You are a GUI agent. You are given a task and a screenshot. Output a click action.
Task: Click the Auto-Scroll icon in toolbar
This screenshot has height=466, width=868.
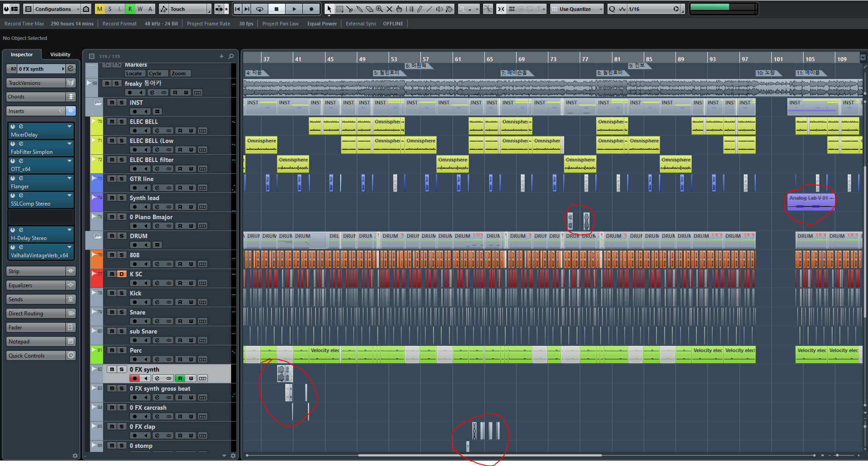tap(218, 9)
